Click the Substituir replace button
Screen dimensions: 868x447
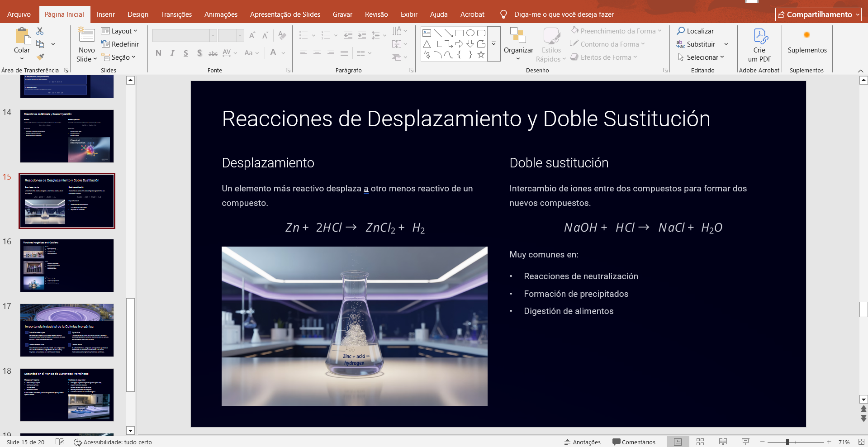[696, 44]
